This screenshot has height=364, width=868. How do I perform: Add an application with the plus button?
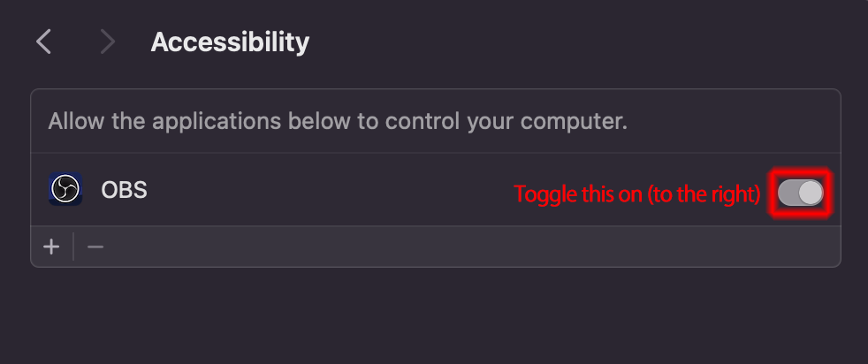[x=52, y=246]
